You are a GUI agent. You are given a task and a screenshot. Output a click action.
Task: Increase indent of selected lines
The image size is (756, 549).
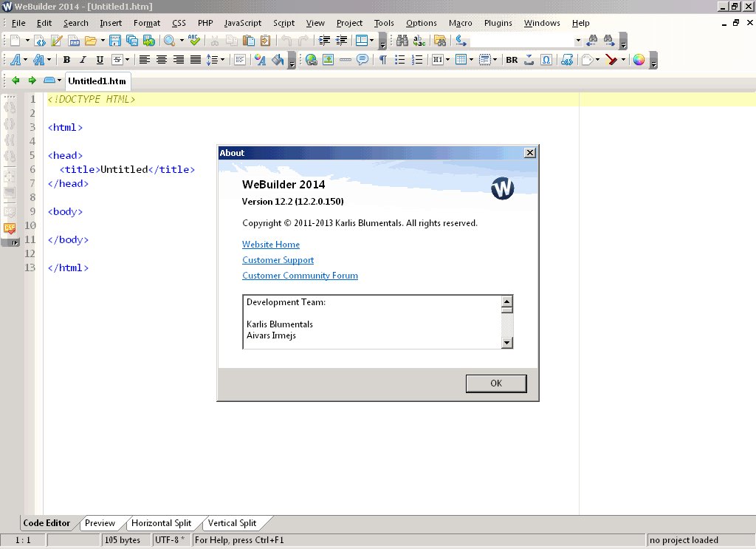(x=325, y=41)
